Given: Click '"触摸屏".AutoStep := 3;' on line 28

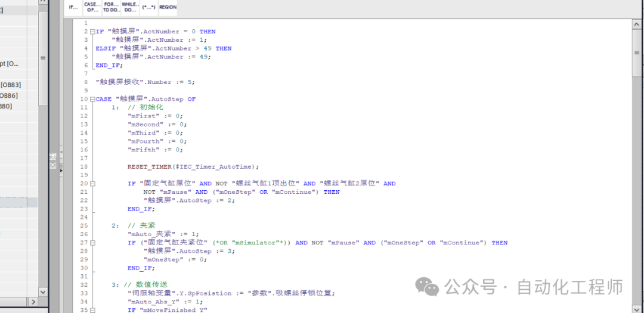Looking at the screenshot, I should pos(189,251).
